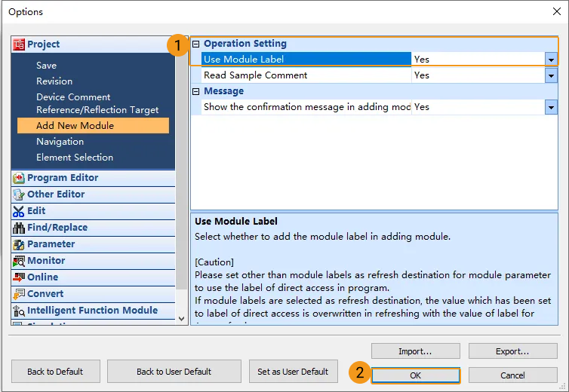The height and width of the screenshot is (392, 569).
Task: Open the confirmation message dropdown arrow
Action: click(x=551, y=107)
